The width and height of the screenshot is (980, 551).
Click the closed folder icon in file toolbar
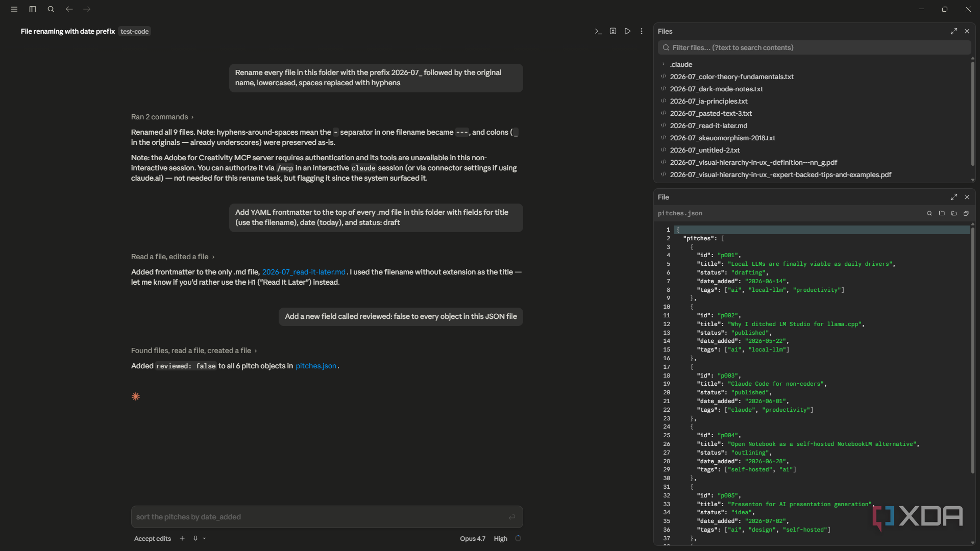[x=942, y=213]
